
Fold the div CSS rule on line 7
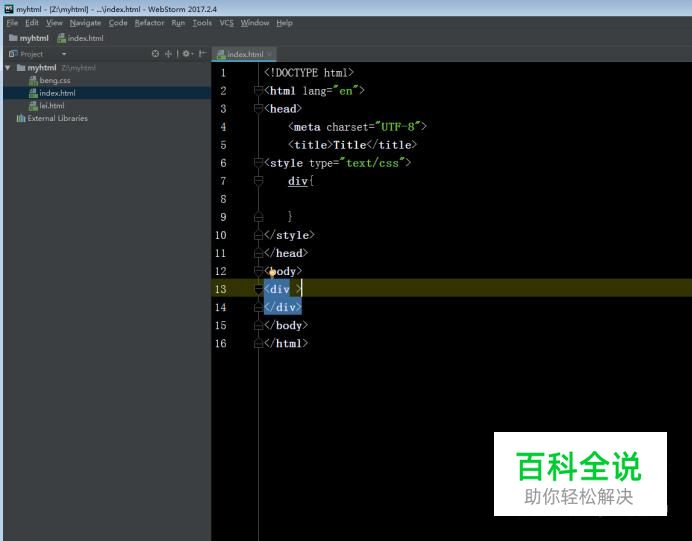259,181
